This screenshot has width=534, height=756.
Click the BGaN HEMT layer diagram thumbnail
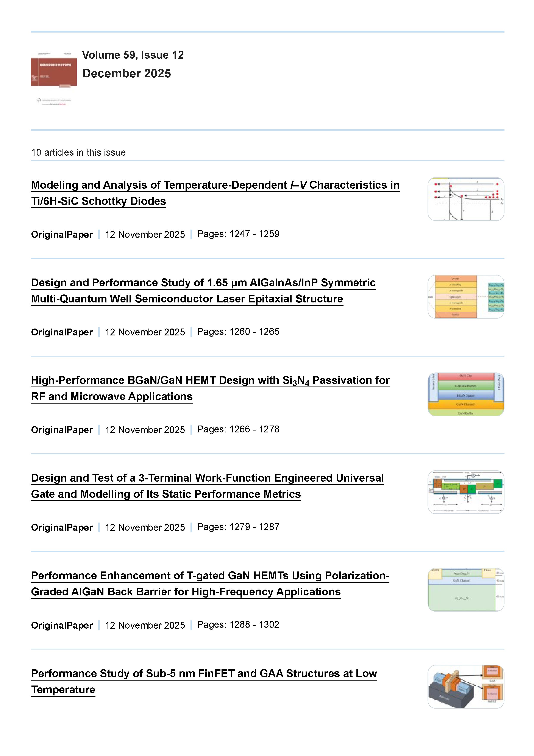[x=465, y=394]
